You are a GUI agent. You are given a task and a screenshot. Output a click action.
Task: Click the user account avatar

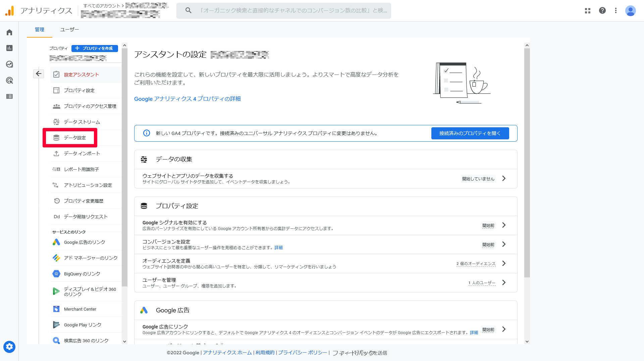coord(631,11)
